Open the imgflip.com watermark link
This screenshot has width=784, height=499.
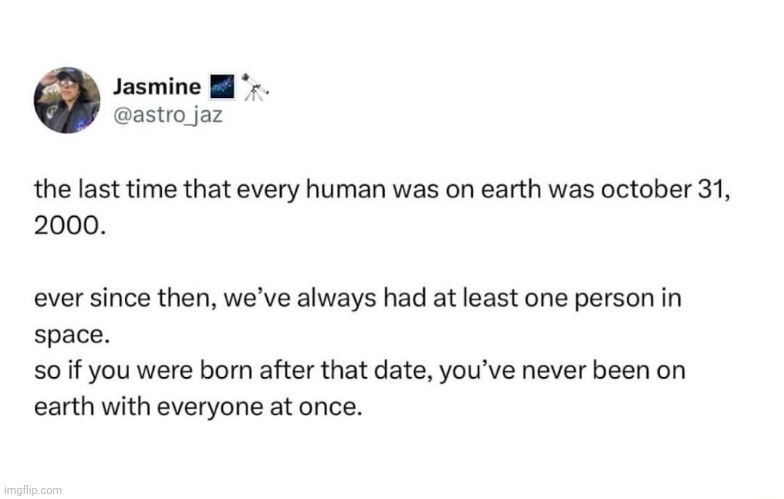click(x=32, y=490)
